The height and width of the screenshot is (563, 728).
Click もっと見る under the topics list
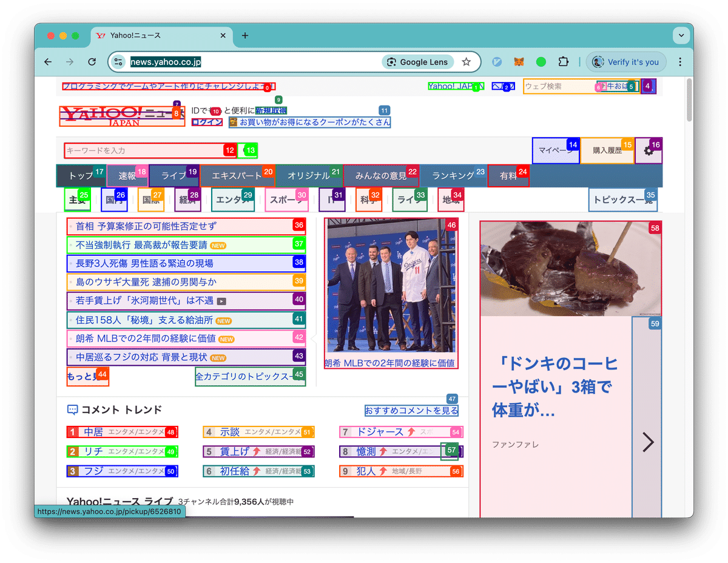coord(87,377)
